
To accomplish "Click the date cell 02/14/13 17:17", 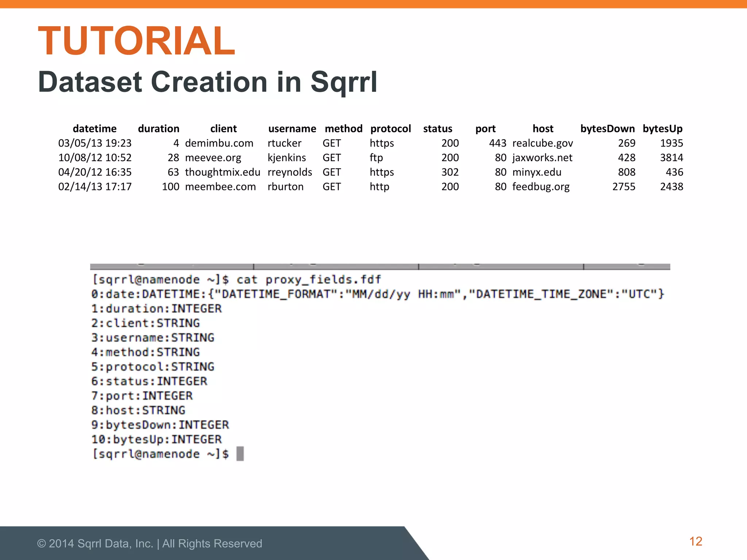I will [95, 187].
